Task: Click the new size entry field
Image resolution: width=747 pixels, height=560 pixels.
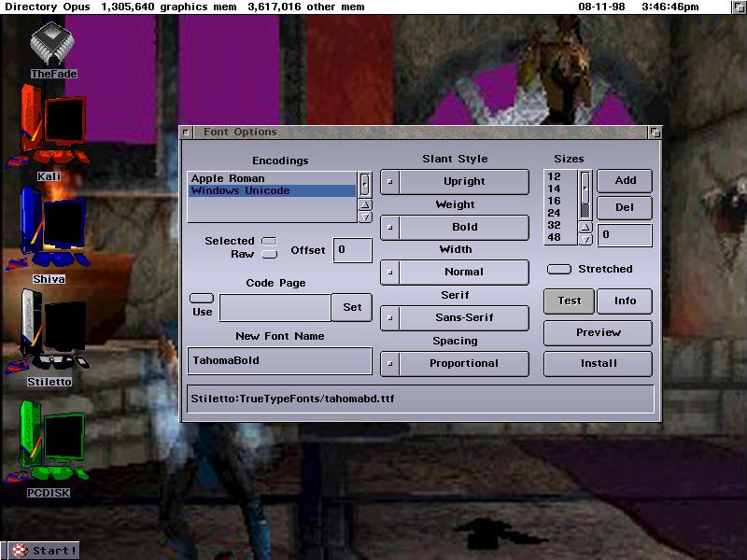Action: click(625, 235)
